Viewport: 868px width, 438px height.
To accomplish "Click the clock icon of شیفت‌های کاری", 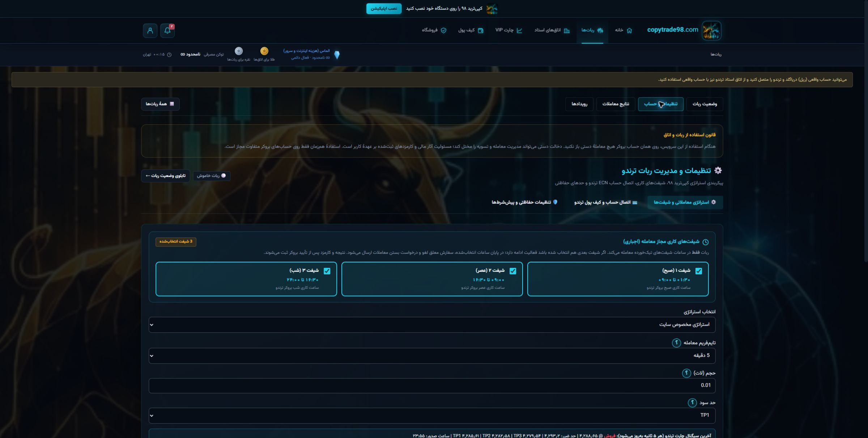I will [x=705, y=242].
